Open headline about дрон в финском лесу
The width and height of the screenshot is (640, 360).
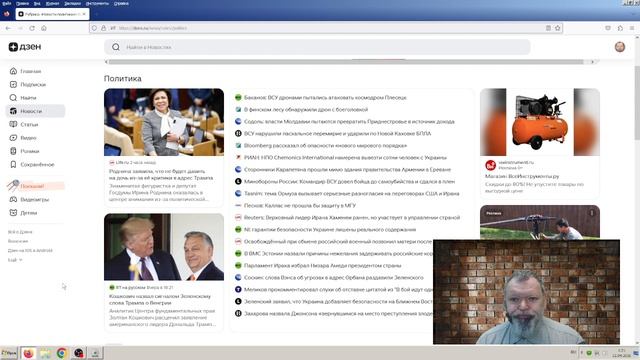point(306,109)
